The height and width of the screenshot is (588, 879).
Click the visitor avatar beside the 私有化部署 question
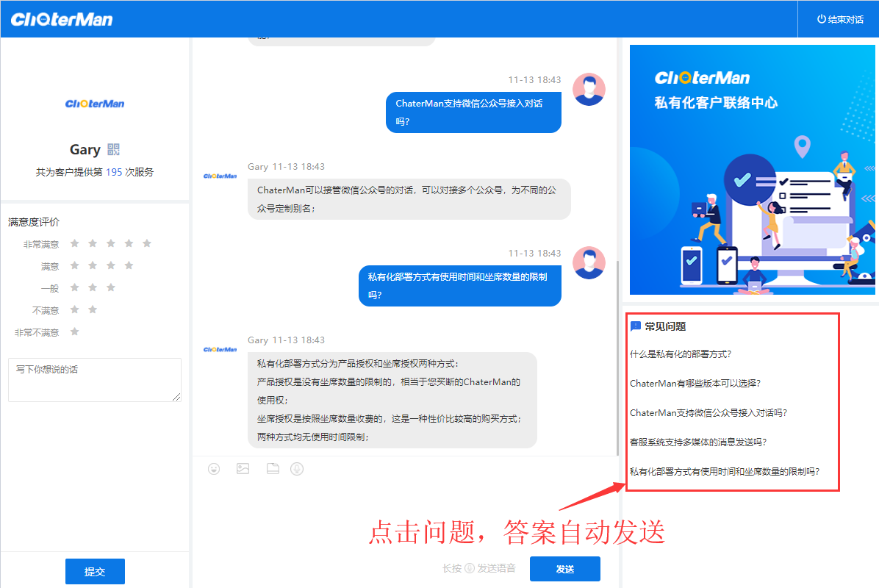[x=589, y=262]
